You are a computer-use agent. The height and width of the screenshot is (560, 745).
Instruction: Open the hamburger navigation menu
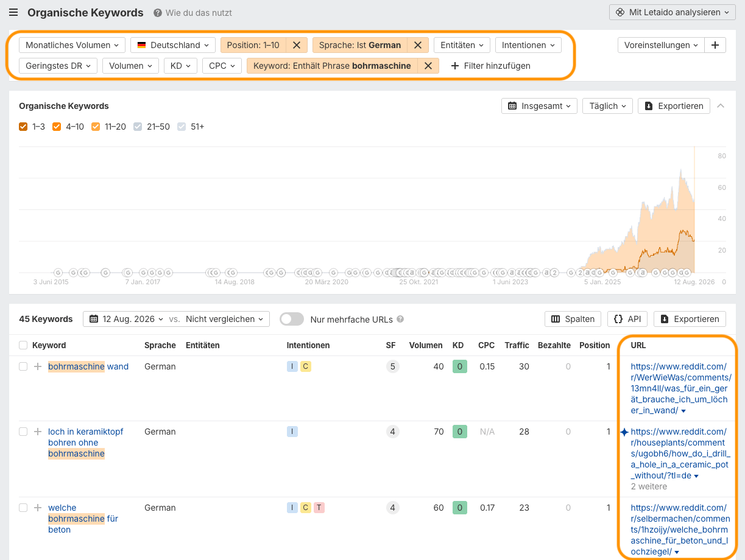coord(13,12)
